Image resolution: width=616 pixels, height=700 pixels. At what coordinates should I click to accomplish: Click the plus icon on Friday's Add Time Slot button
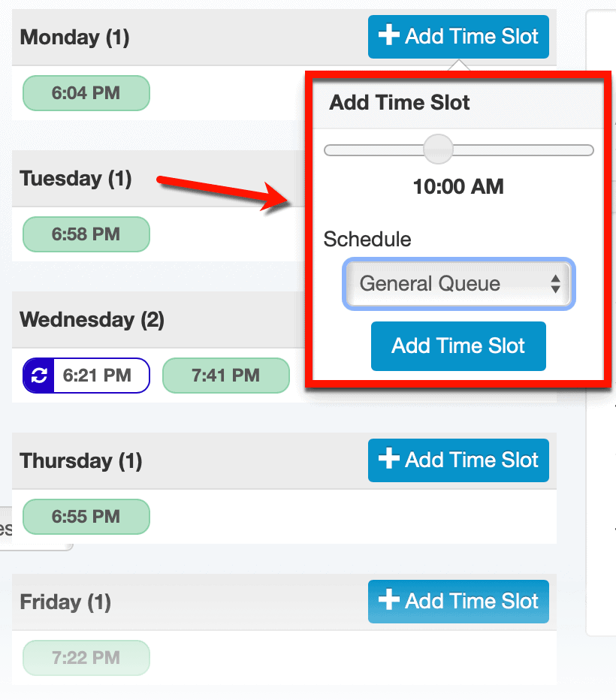click(x=388, y=601)
